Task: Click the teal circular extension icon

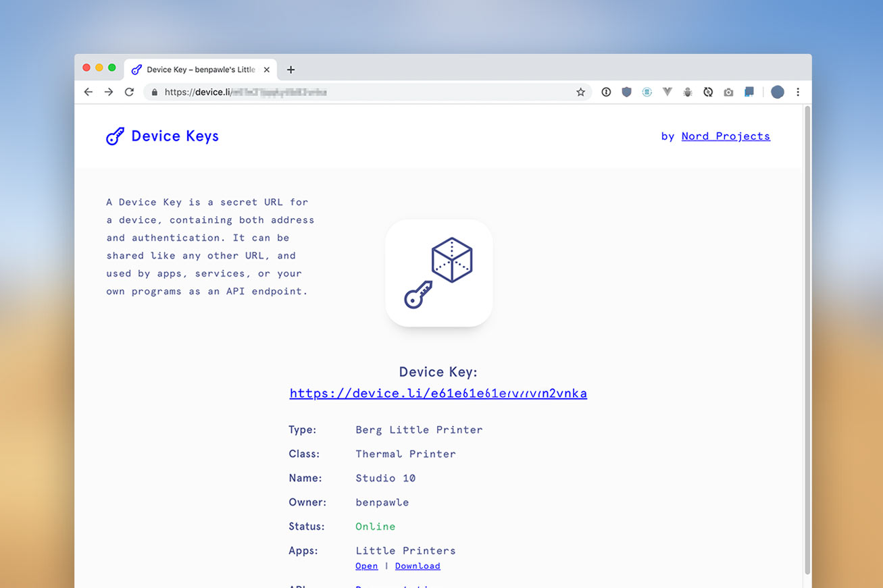Action: pos(647,92)
